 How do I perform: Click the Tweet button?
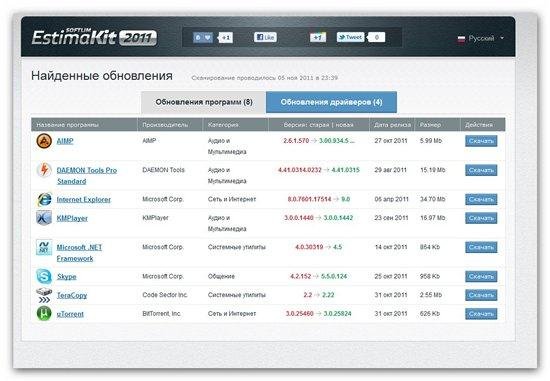point(350,37)
